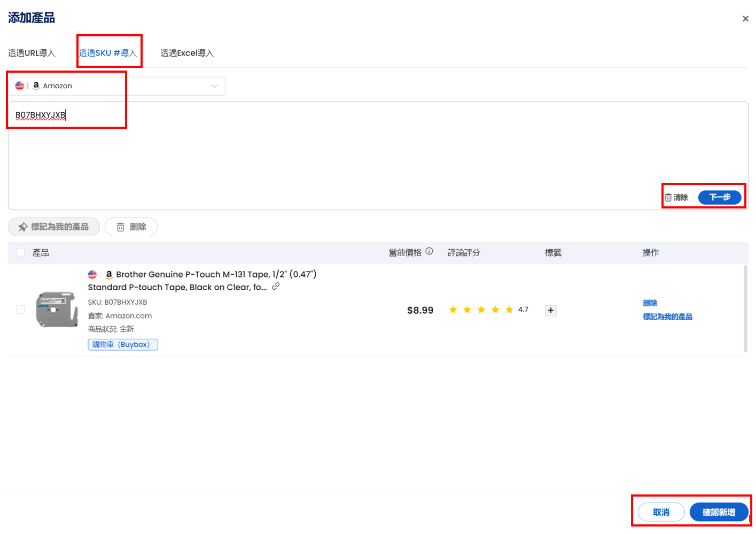Image resolution: width=756 pixels, height=534 pixels.
Task: Click the 評論評分 column header
Action: point(464,253)
